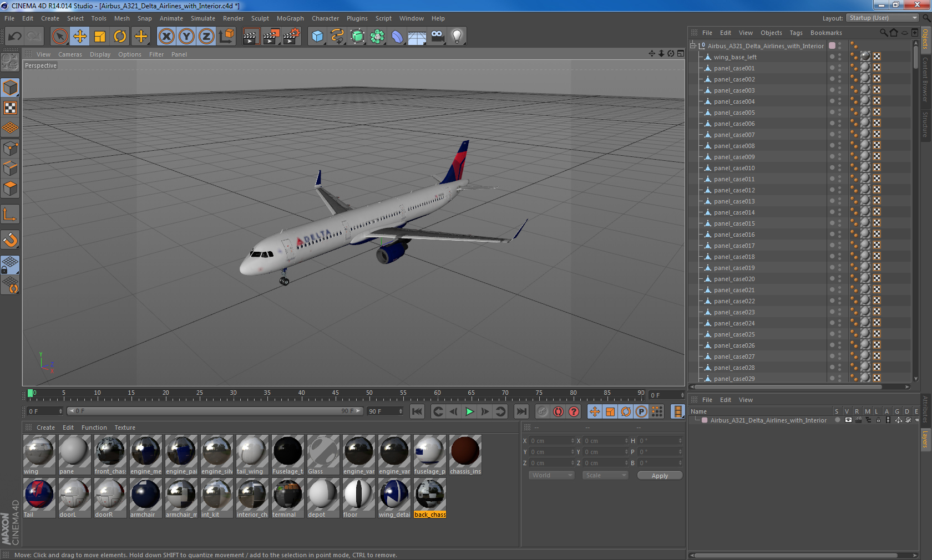Activate the Move tool

coord(80,37)
